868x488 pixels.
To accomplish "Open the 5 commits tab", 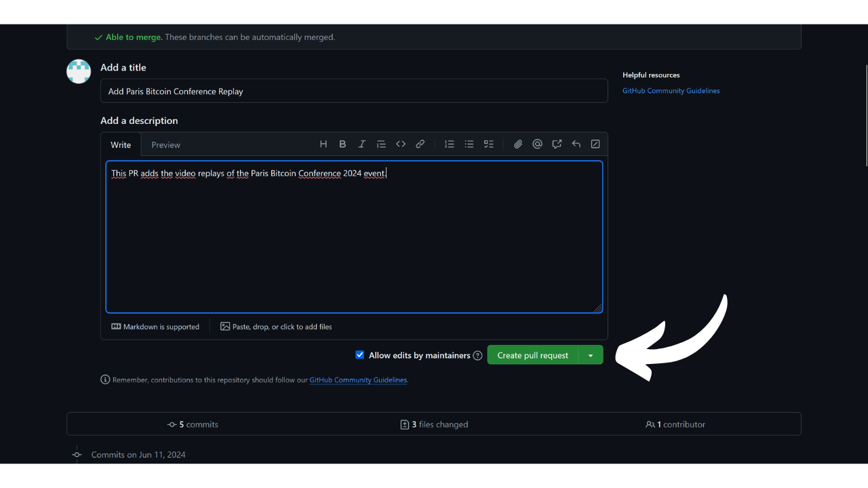I will [x=193, y=424].
